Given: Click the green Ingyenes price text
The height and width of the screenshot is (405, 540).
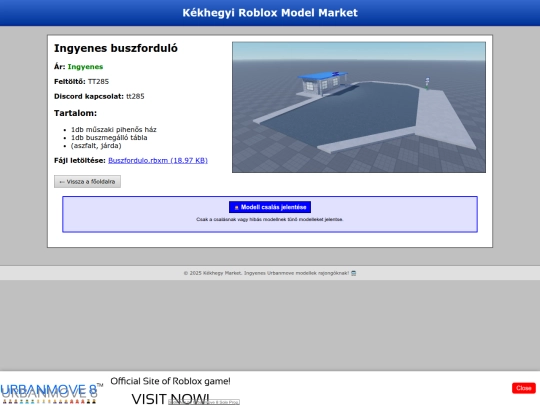Looking at the screenshot, I should pos(85,67).
